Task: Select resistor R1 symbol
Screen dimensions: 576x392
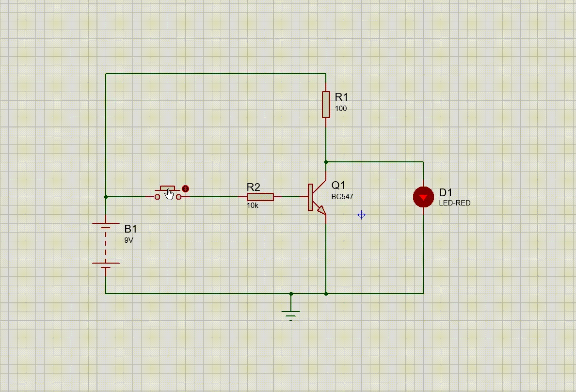Action: 325,103
